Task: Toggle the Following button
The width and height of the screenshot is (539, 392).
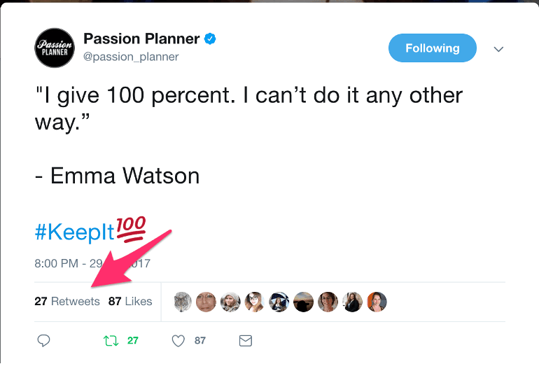Action: click(432, 48)
